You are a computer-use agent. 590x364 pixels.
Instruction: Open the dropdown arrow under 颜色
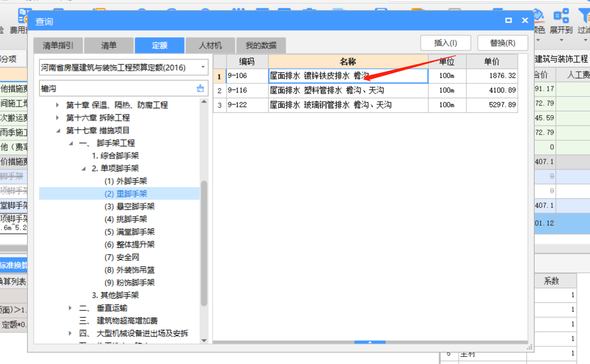[x=538, y=41]
